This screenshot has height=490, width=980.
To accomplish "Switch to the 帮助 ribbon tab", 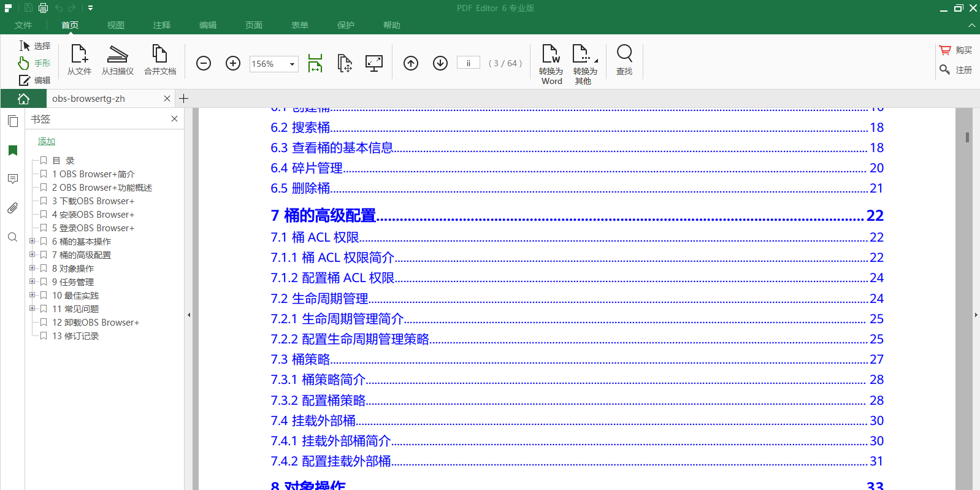I will [392, 25].
